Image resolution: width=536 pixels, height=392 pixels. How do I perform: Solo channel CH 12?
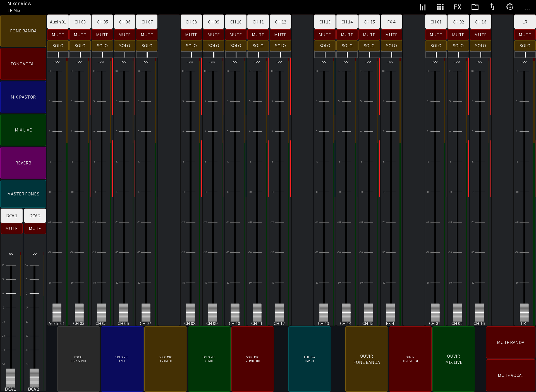(x=280, y=46)
